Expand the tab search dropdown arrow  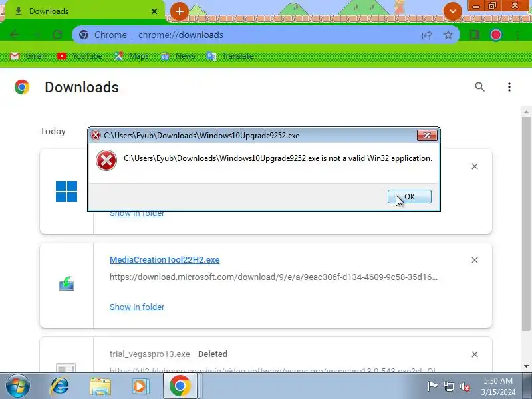pos(452,11)
